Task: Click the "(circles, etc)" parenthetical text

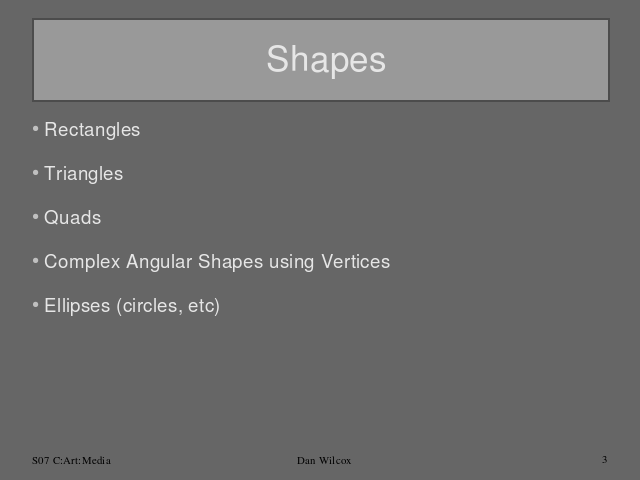Action: click(168, 306)
